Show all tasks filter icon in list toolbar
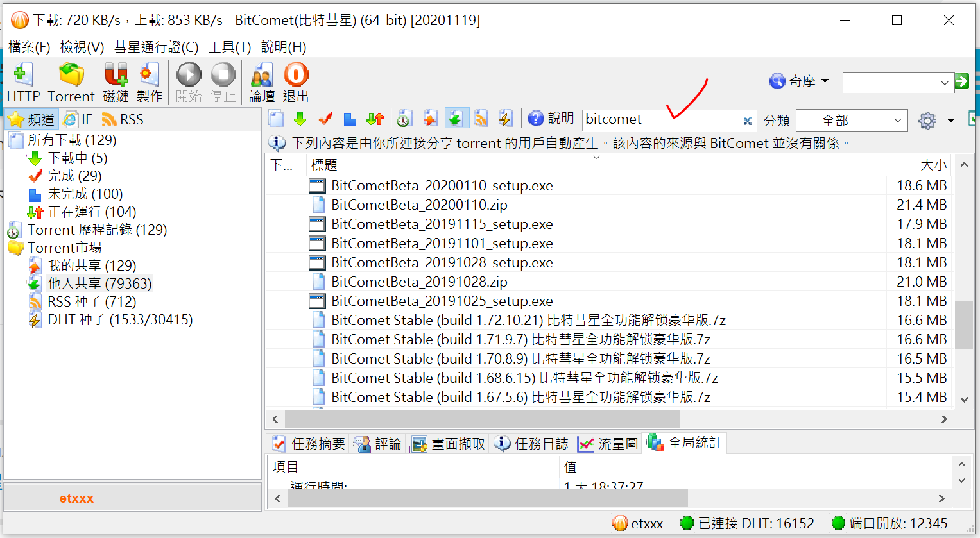The width and height of the screenshot is (980, 538). point(276,119)
